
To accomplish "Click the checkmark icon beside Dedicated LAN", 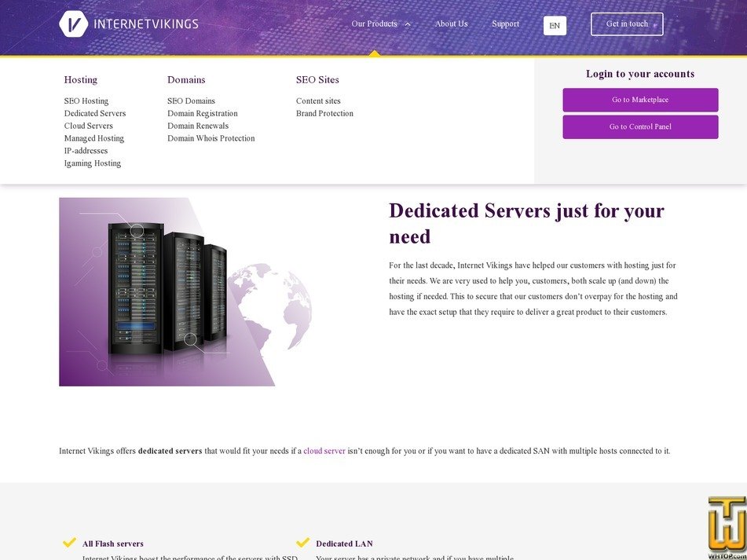I will coord(303,543).
